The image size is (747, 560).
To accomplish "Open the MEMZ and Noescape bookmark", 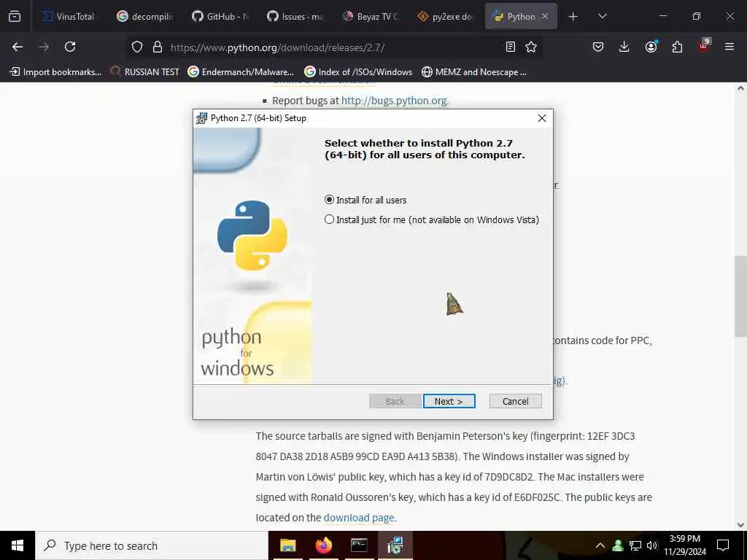I will (474, 72).
